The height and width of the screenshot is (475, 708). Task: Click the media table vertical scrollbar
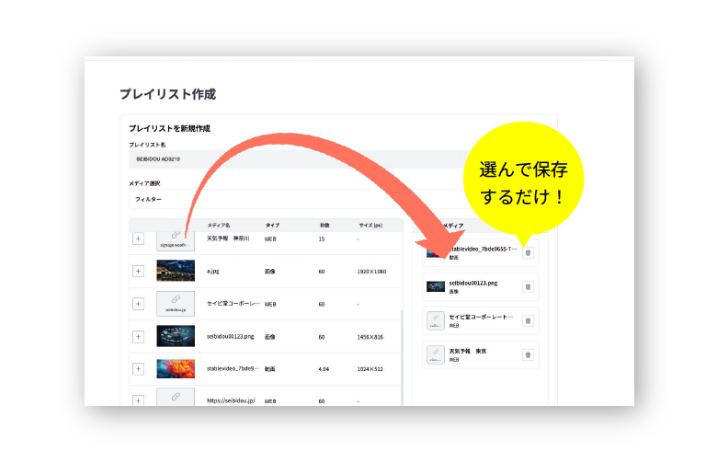click(402, 357)
